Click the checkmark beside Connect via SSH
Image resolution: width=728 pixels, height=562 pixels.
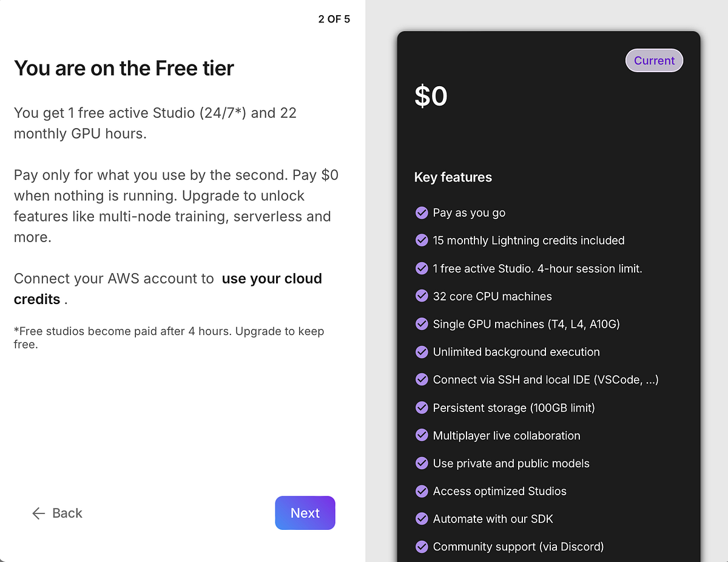tap(422, 379)
